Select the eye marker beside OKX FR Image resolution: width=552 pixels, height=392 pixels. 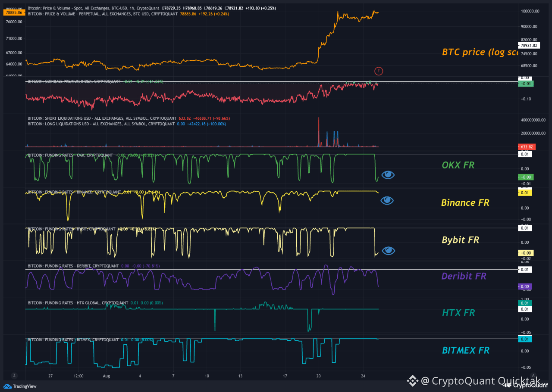388,174
